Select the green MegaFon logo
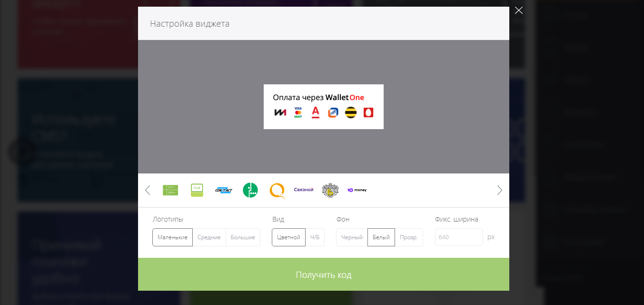644x305 pixels. point(250,190)
